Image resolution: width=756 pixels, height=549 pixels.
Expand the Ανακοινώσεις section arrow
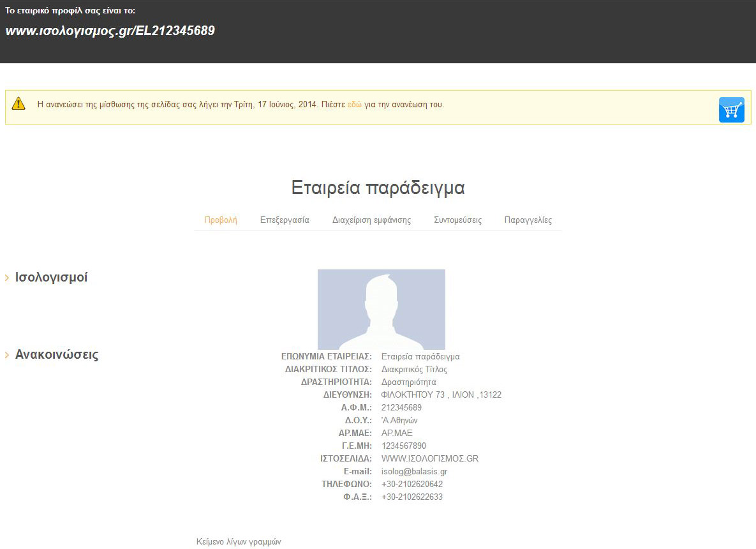click(7, 355)
